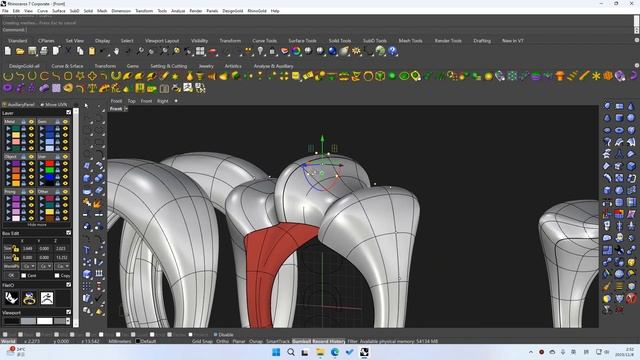Click the Paste clipboard icon
640x360 pixels.
(92, 51)
